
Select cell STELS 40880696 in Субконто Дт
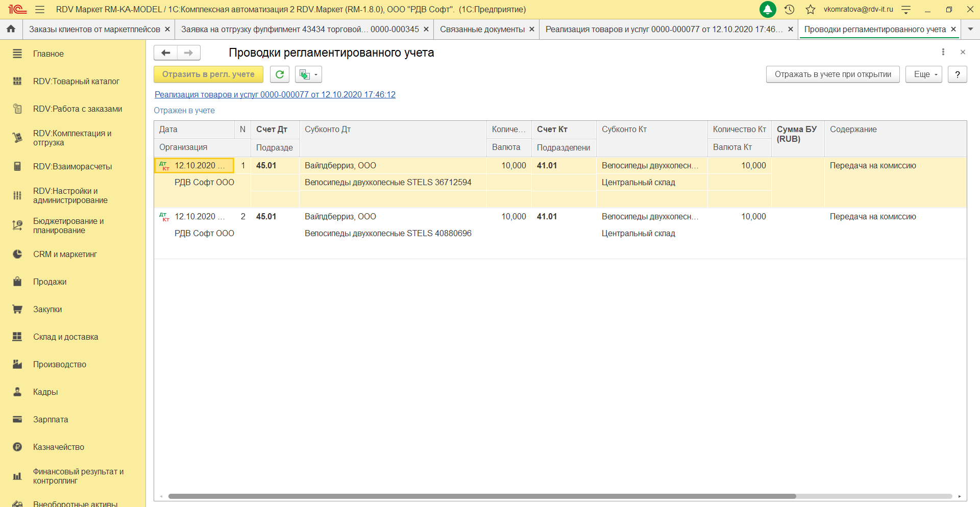[393, 234]
